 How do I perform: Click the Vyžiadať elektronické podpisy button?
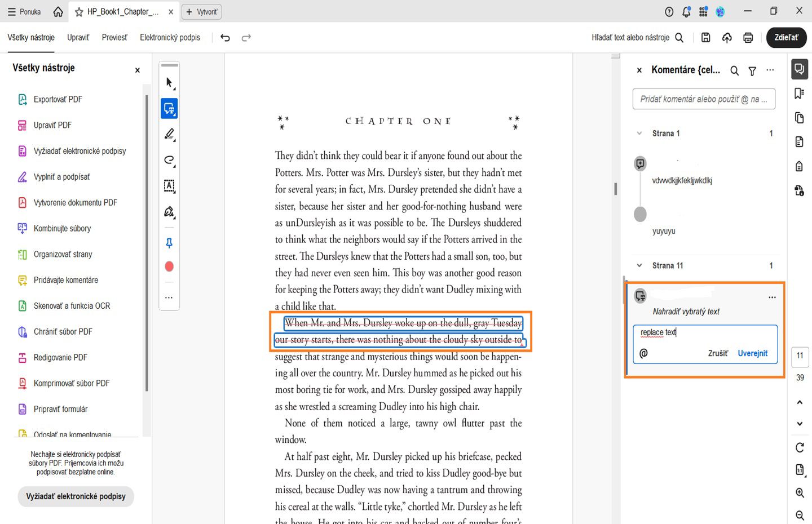click(76, 496)
